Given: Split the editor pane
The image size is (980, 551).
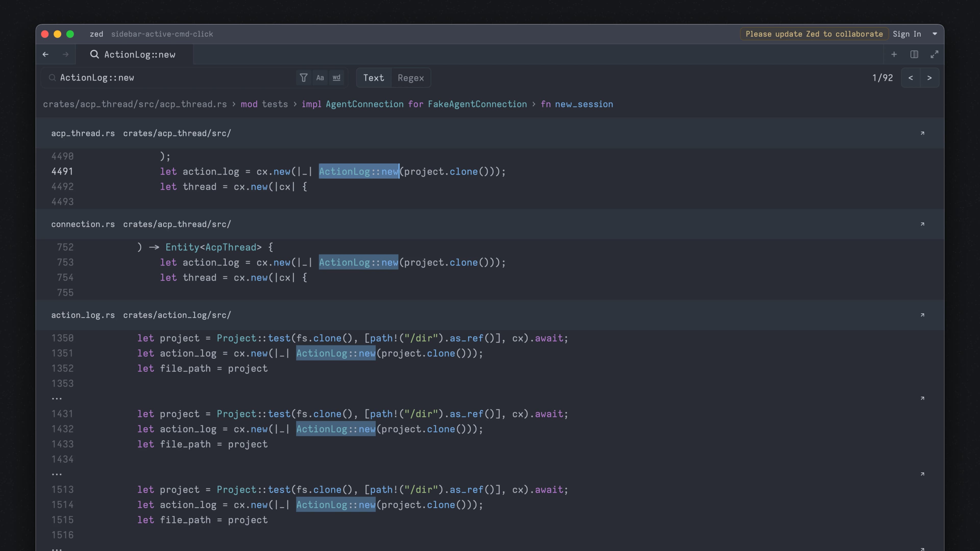Looking at the screenshot, I should click(x=914, y=54).
